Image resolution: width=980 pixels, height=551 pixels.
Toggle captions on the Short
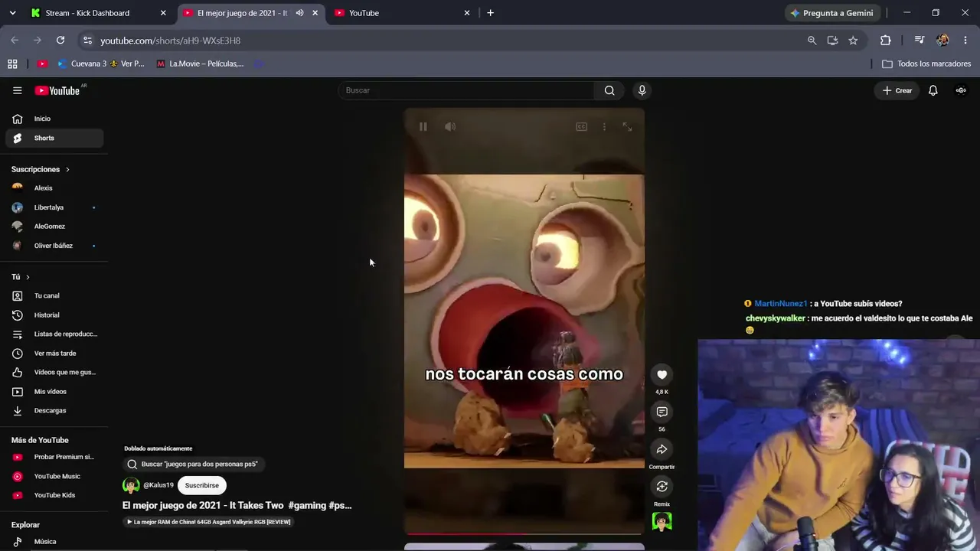coord(581,127)
